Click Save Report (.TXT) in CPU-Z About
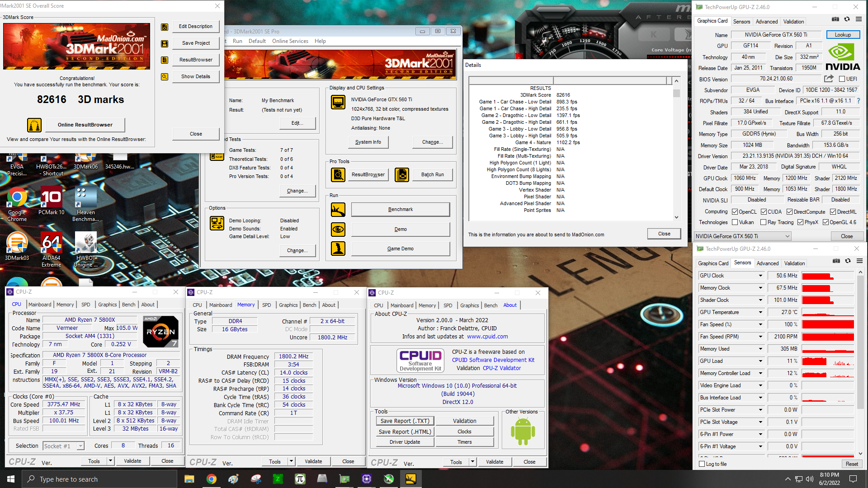Viewport: 868px width, 488px height. pyautogui.click(x=405, y=421)
